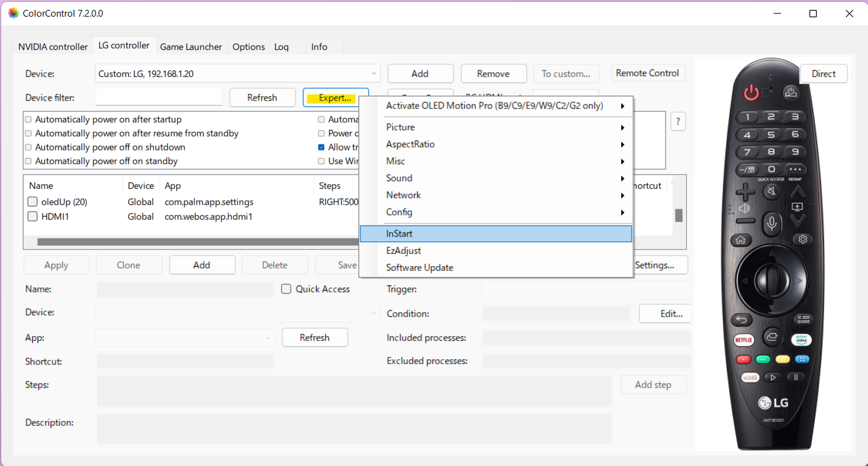Check the Quick Access checkbox
Screen dimensions: 868x466
point(286,289)
